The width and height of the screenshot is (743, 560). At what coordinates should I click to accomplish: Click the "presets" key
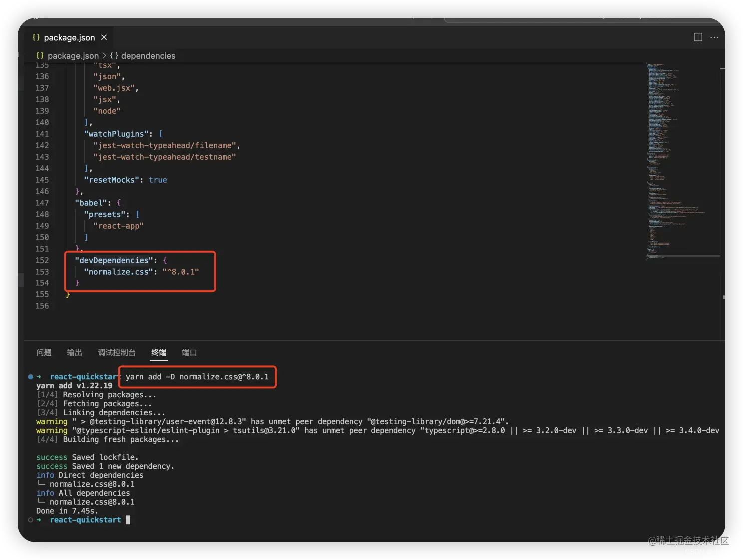[105, 214]
